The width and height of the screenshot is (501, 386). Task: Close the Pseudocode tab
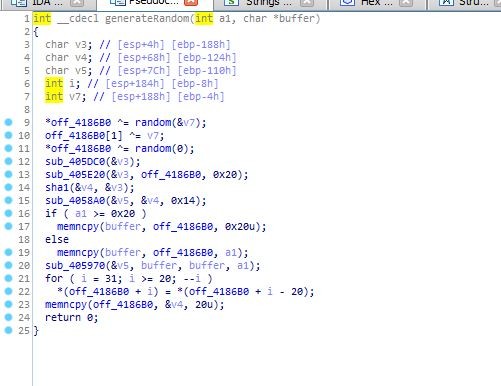191,3
